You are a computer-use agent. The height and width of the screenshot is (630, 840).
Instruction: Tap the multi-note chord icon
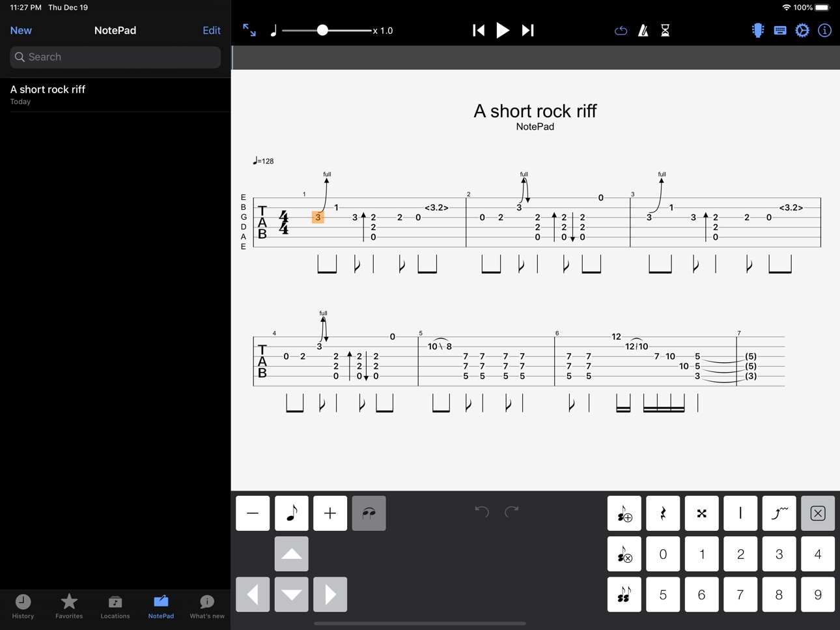click(624, 594)
